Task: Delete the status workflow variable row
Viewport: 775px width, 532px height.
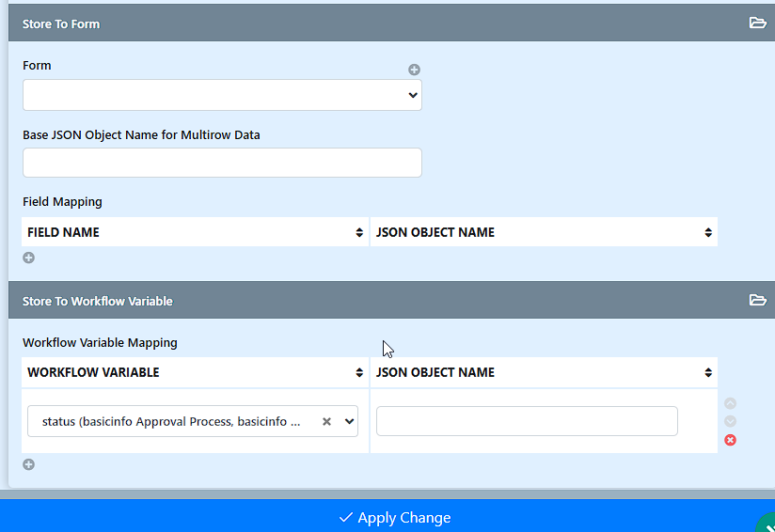Action: 730,440
